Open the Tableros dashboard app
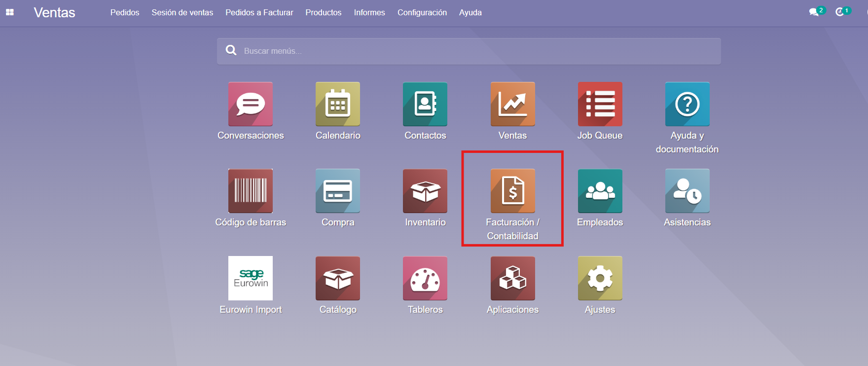The height and width of the screenshot is (366, 868). click(425, 278)
